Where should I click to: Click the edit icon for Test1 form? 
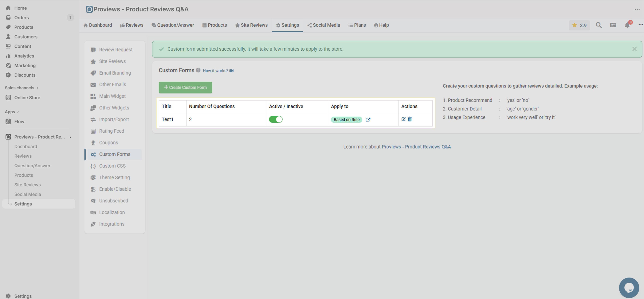coord(403,119)
